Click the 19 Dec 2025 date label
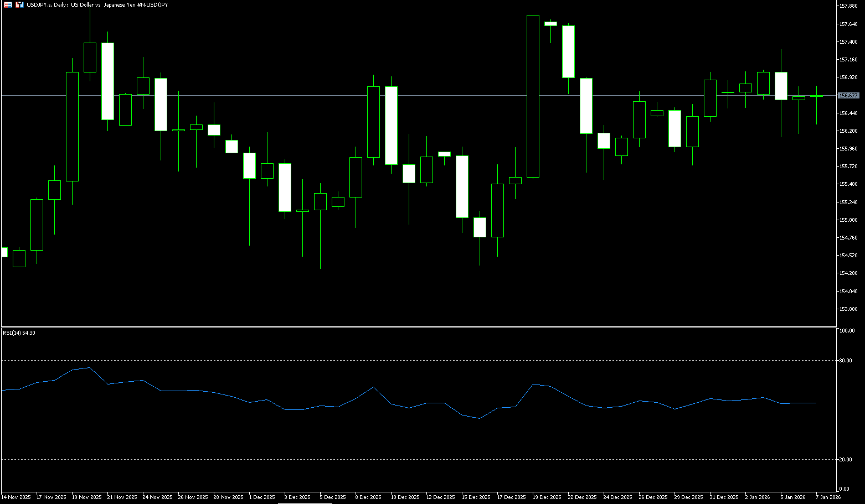 [547, 497]
